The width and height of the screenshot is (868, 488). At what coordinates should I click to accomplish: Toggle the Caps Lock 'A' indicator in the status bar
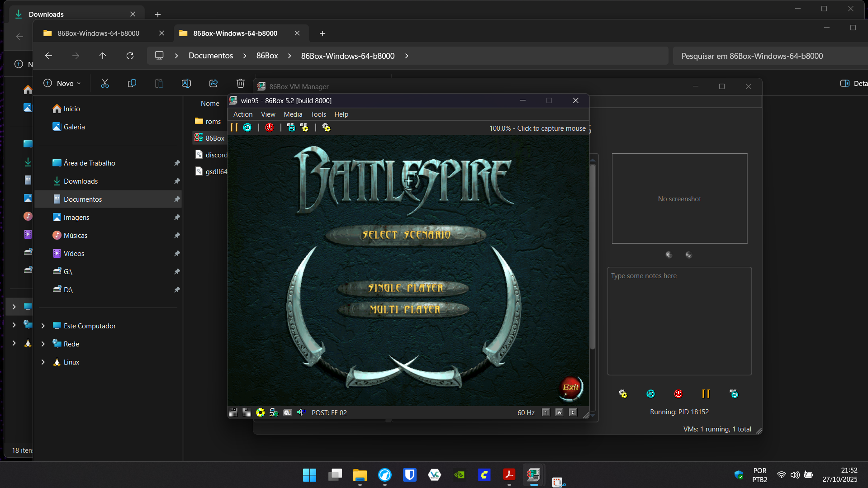point(559,412)
